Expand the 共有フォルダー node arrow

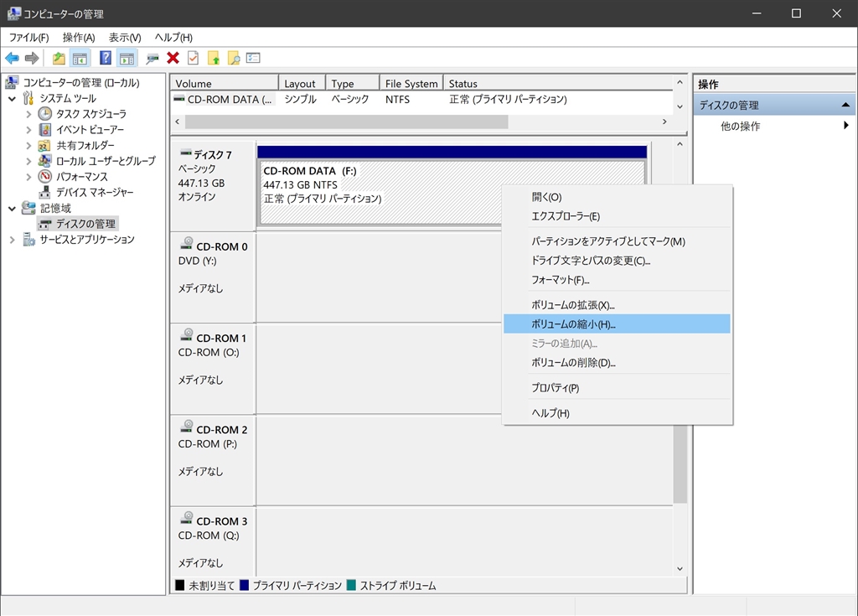click(28, 146)
